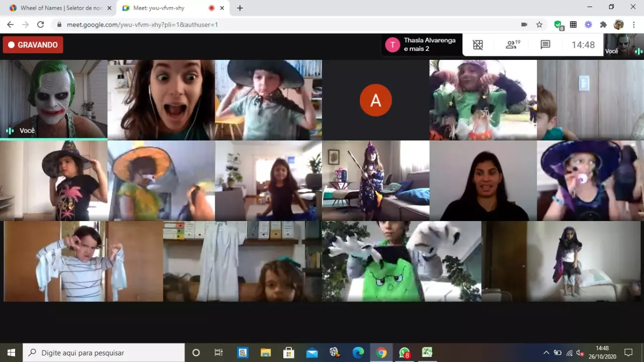Open the Chrome extensions puzzle icon
This screenshot has height=362, width=644.
tap(603, 24)
